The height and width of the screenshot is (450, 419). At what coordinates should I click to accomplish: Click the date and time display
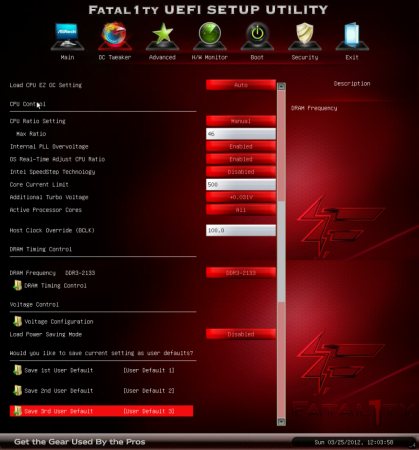(x=354, y=442)
